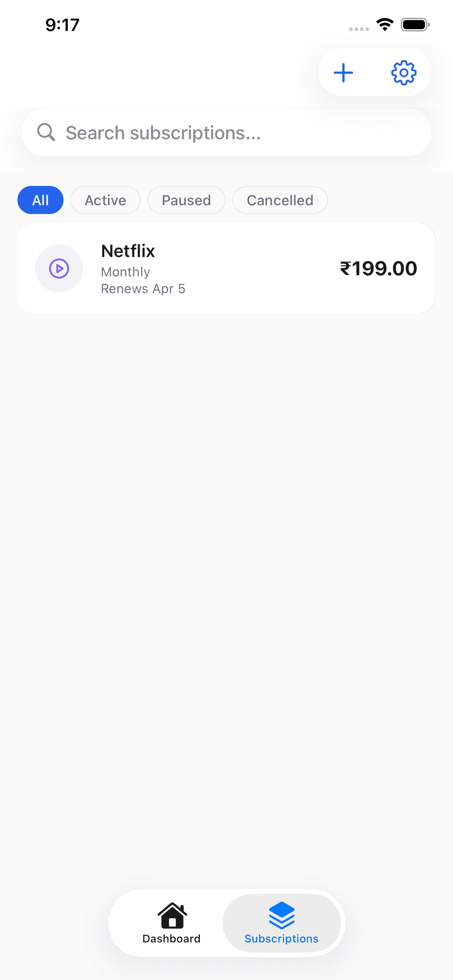
Task: Open settings via the gear icon
Action: click(403, 72)
